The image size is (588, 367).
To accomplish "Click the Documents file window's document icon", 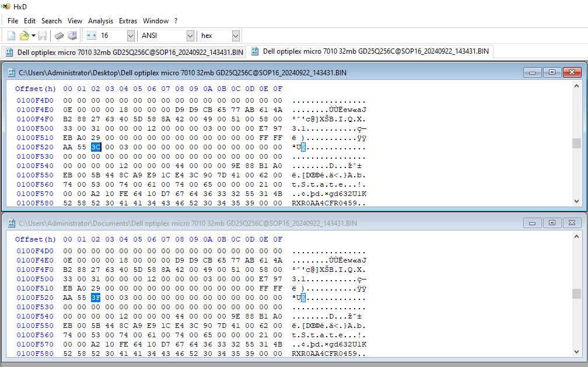I will tap(11, 223).
